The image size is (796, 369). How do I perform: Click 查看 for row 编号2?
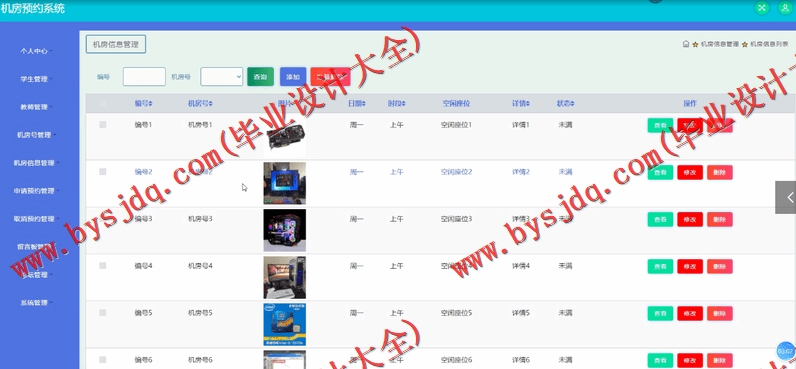660,173
